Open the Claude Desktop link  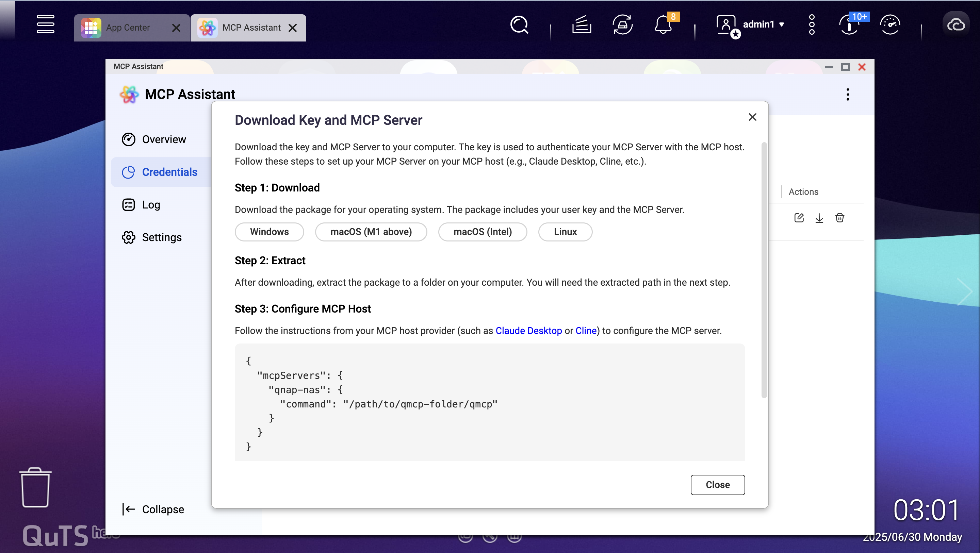pos(528,331)
